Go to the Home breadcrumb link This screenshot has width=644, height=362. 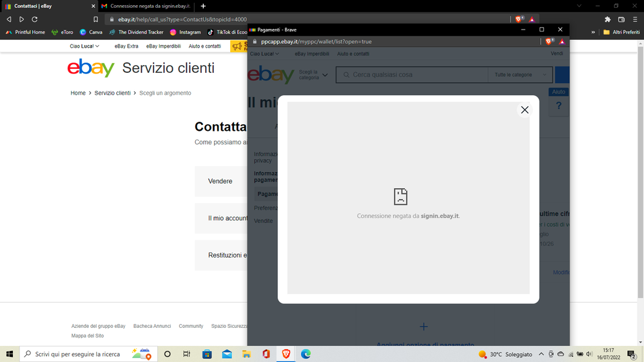(x=78, y=93)
